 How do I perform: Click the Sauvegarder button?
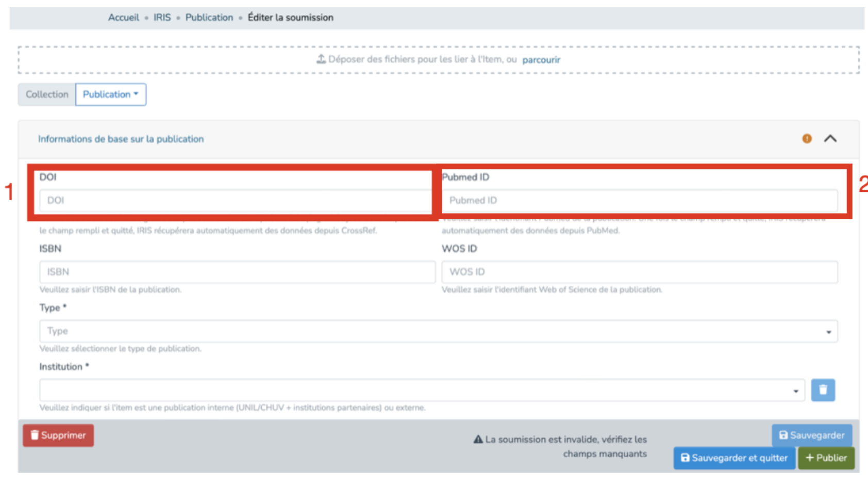point(811,435)
